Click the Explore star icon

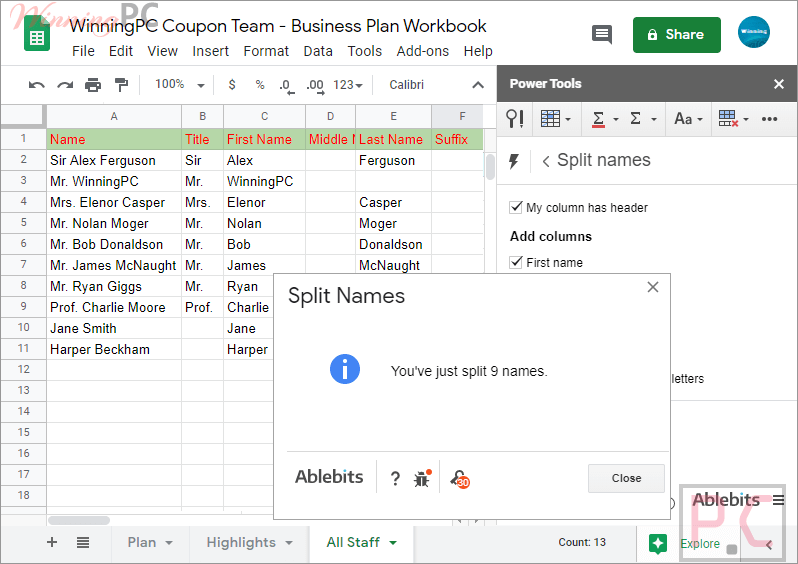(x=658, y=544)
